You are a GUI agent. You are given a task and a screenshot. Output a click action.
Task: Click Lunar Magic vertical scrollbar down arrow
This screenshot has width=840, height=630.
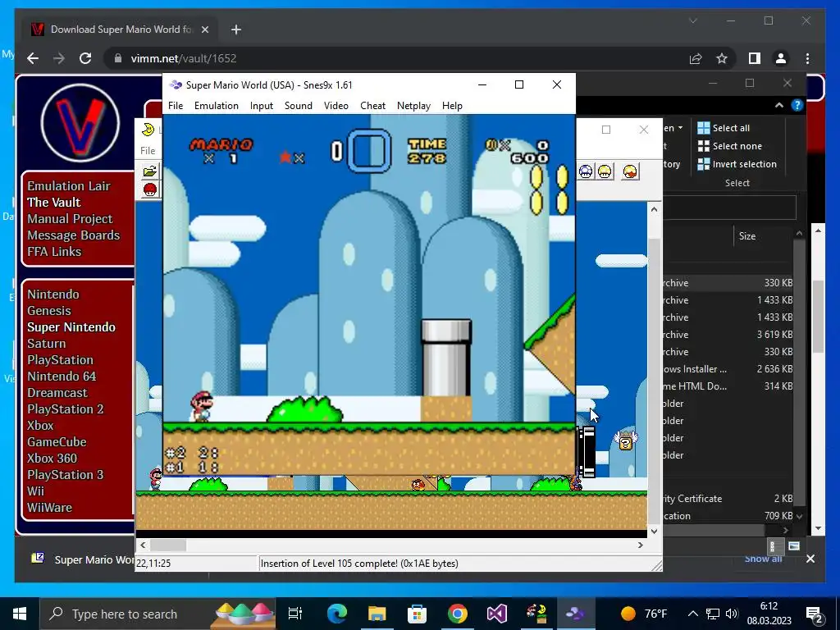point(654,531)
